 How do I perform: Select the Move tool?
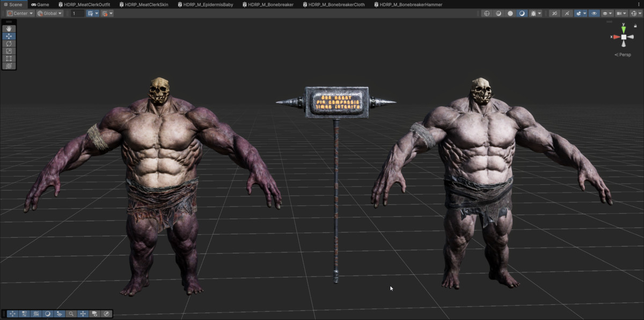(x=9, y=36)
